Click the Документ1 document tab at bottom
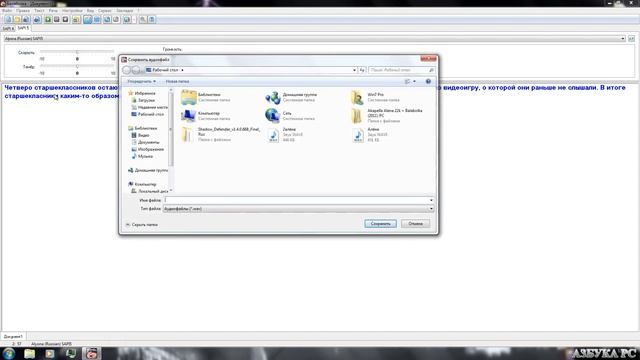This screenshot has width=640, height=360. 13,336
